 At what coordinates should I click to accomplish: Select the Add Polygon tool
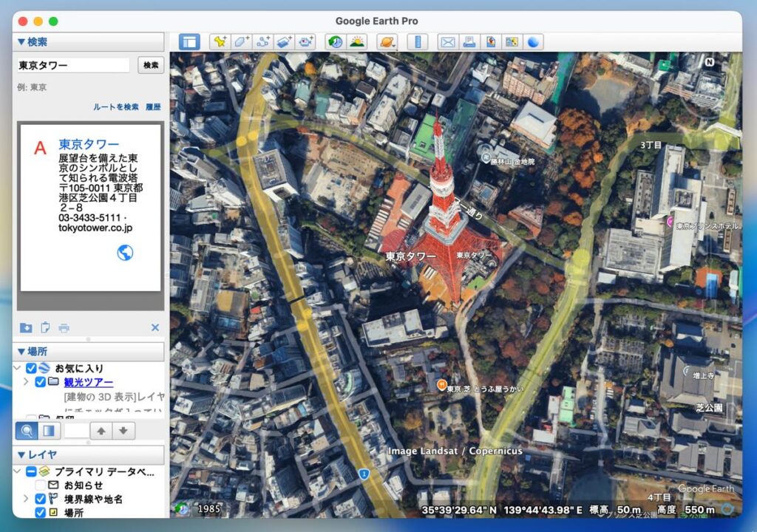241,42
